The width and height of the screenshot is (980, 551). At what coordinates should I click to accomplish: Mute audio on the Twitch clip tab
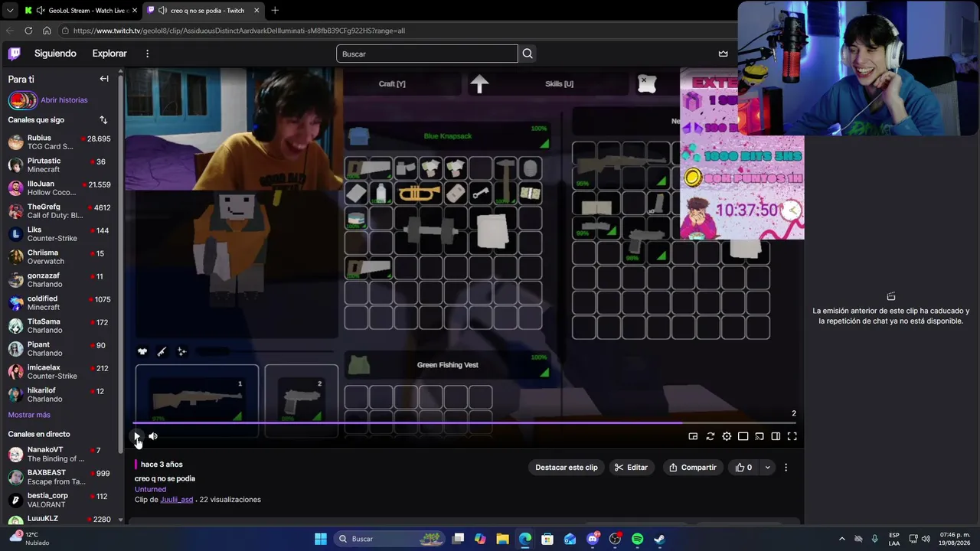pyautogui.click(x=162, y=11)
